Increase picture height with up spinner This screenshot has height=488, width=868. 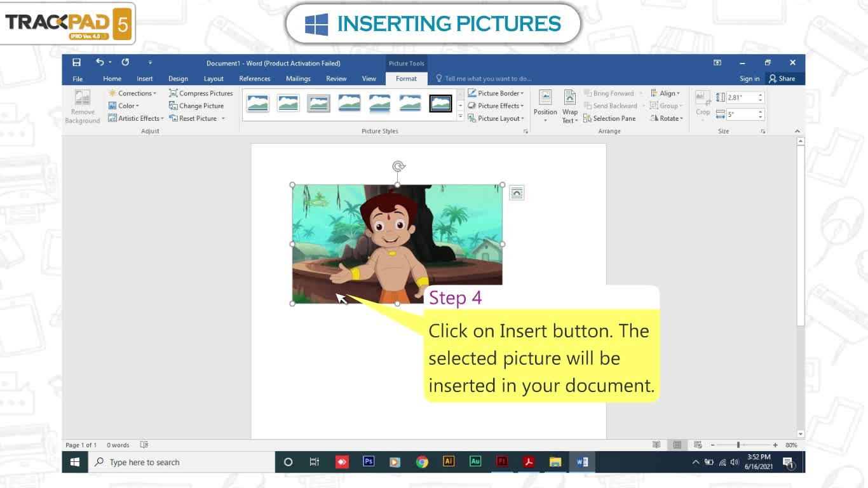(x=760, y=95)
